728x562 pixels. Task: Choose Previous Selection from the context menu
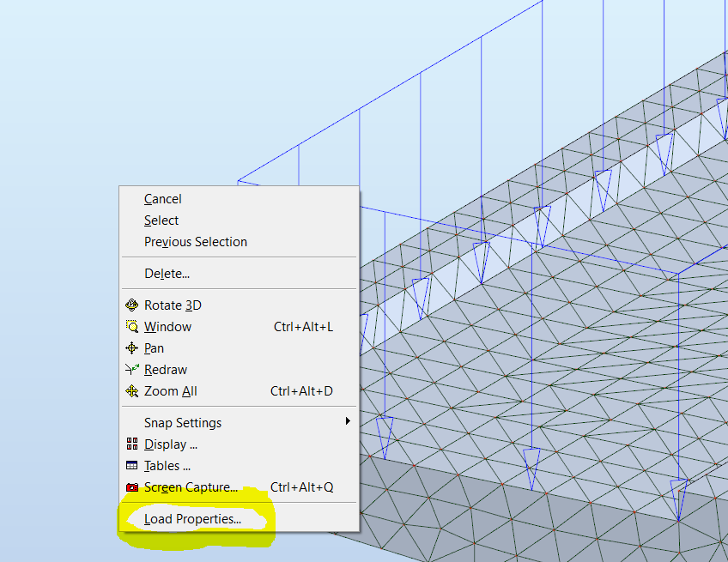pyautogui.click(x=195, y=241)
